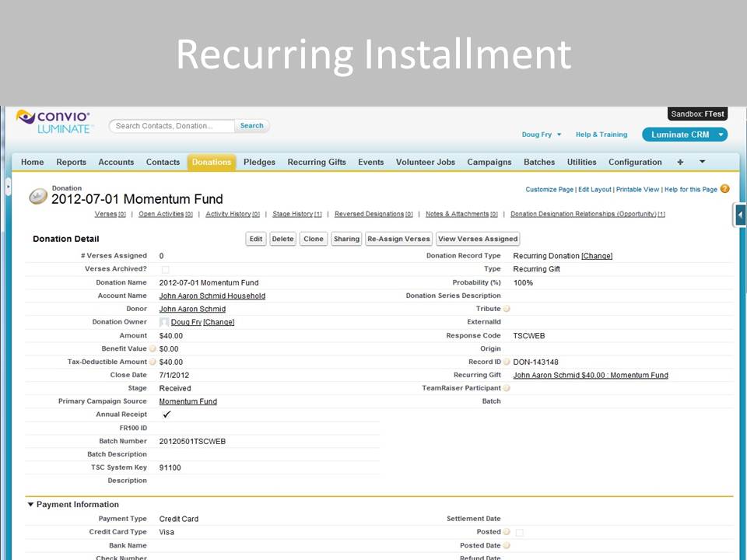The image size is (747, 560).
Task: Click the Tax-Deductible Amount info icon
Action: [153, 362]
